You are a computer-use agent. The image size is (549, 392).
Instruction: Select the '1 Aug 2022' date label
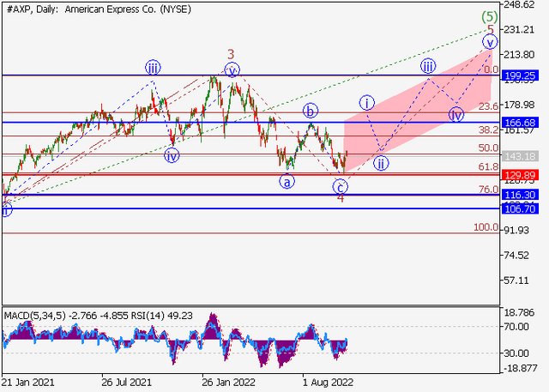pos(328,382)
